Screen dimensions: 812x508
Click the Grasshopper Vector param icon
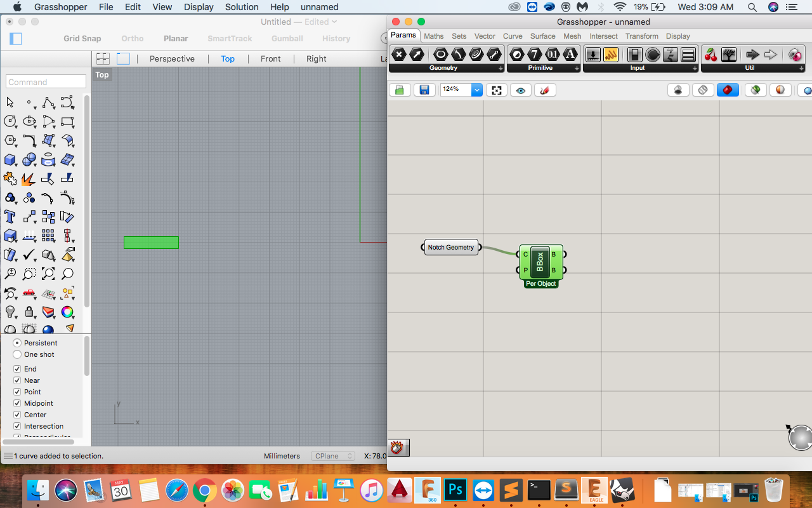point(417,55)
